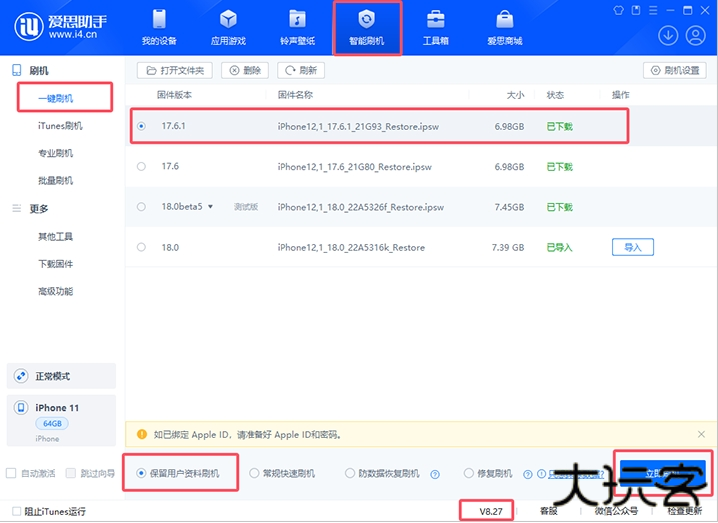Click the 大小 column header
Screen dimensions: 718x523
click(515, 95)
